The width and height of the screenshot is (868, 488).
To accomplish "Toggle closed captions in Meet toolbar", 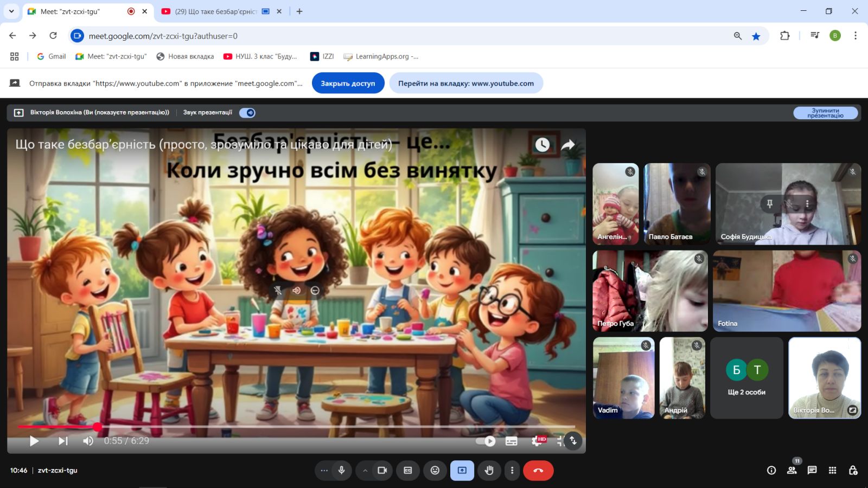I will pos(408,470).
